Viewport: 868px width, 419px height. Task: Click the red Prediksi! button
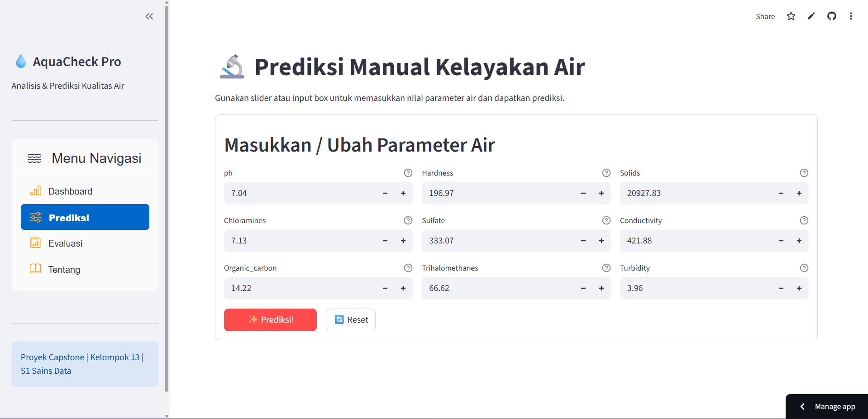click(270, 320)
